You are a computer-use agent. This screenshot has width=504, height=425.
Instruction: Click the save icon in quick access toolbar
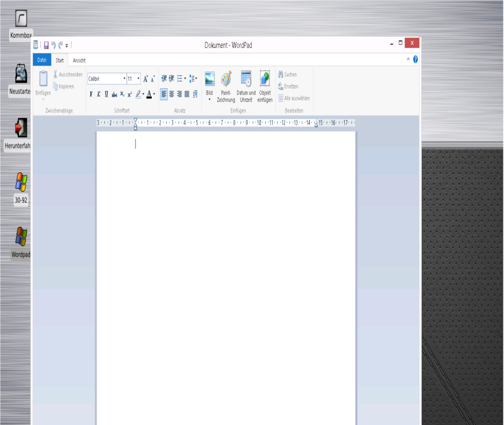point(46,46)
